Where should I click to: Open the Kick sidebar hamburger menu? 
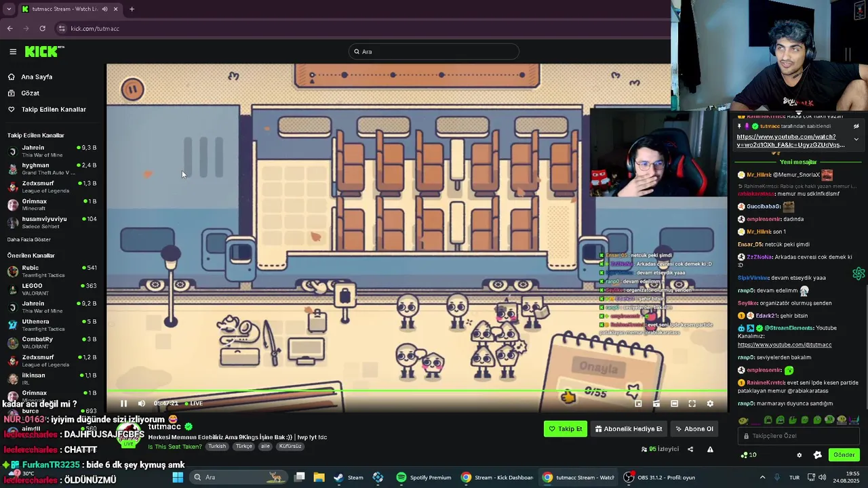click(13, 52)
